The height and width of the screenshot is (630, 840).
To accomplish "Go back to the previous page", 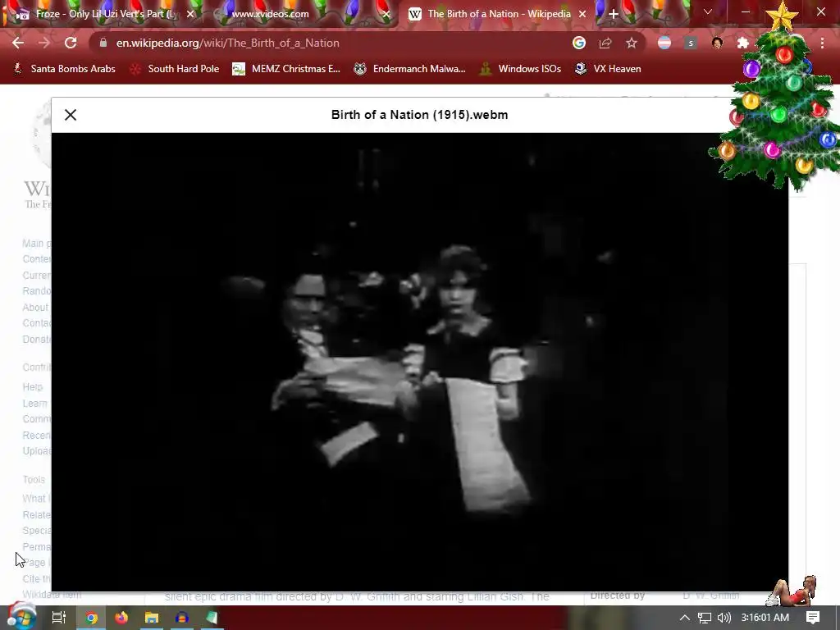I will pos(18,43).
